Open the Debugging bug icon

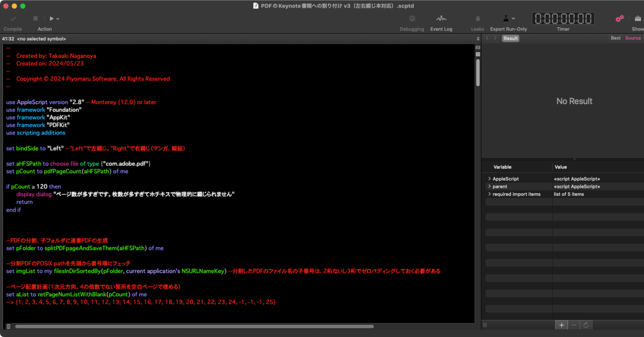click(x=412, y=19)
